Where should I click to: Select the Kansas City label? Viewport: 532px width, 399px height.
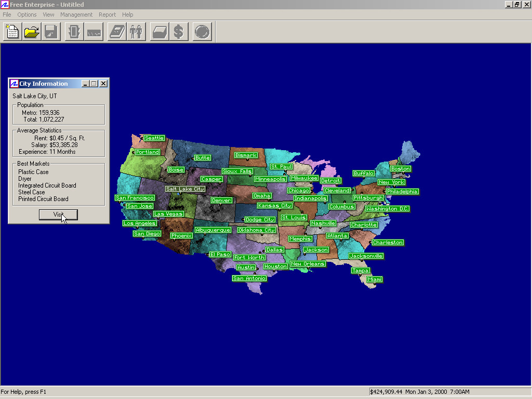[275, 206]
